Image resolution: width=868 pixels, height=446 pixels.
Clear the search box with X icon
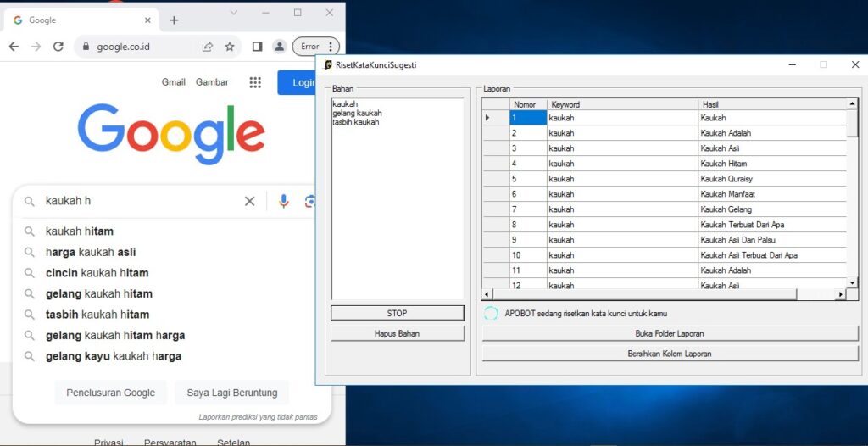tap(249, 201)
